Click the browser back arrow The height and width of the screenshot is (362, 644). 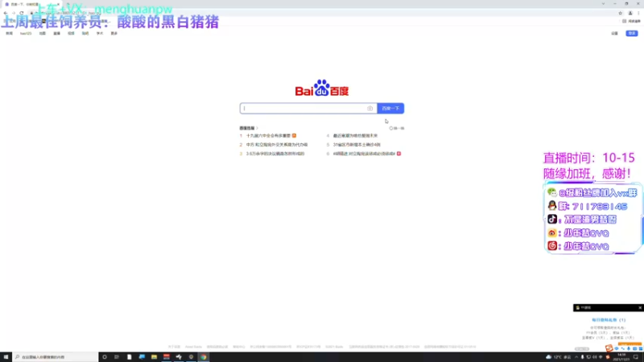coord(6,13)
